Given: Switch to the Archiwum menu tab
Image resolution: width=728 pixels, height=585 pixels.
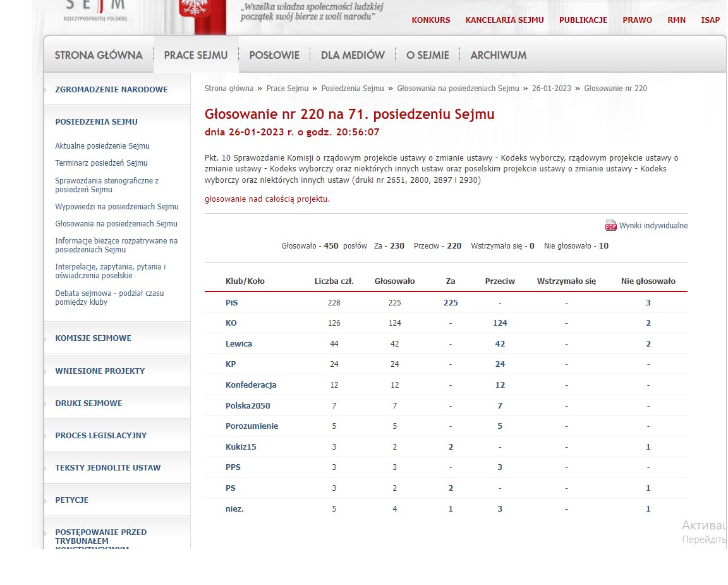Looking at the screenshot, I should point(498,55).
